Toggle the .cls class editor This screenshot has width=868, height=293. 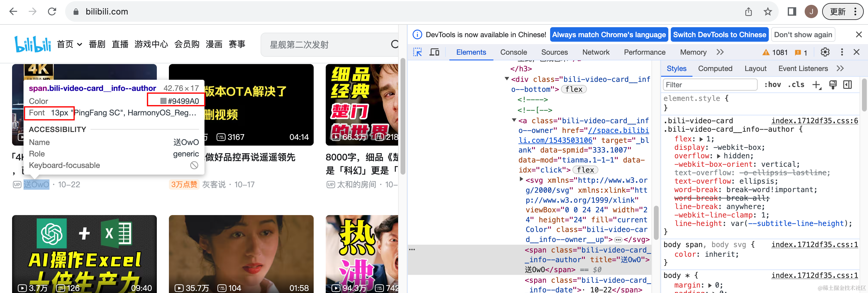point(796,85)
